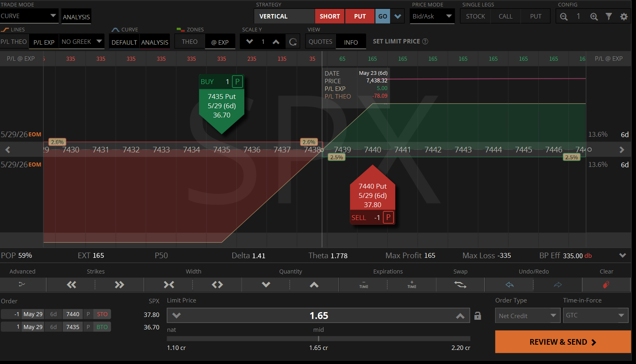The width and height of the screenshot is (636, 364).
Task: Open the CURVE trade mode dropdown
Action: click(29, 16)
